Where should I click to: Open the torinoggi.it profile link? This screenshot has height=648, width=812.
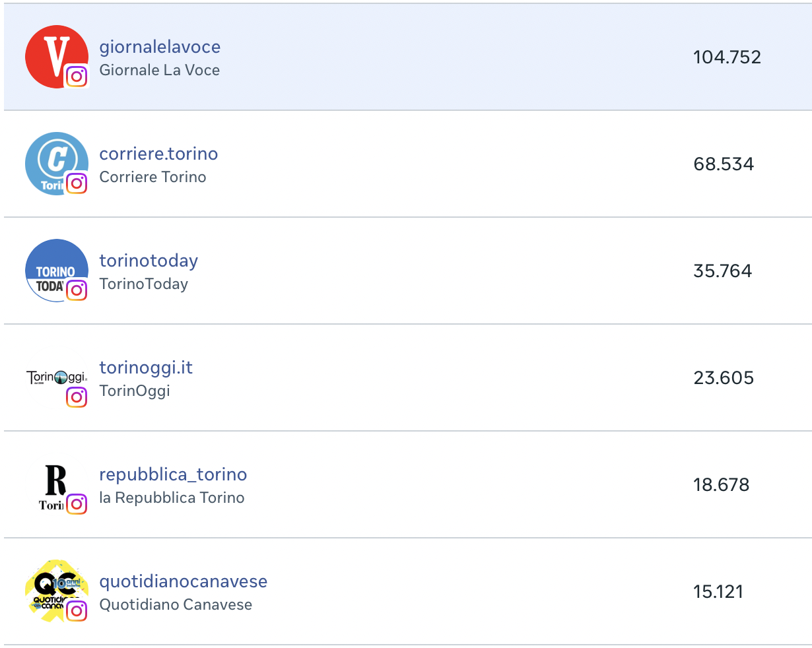point(146,368)
